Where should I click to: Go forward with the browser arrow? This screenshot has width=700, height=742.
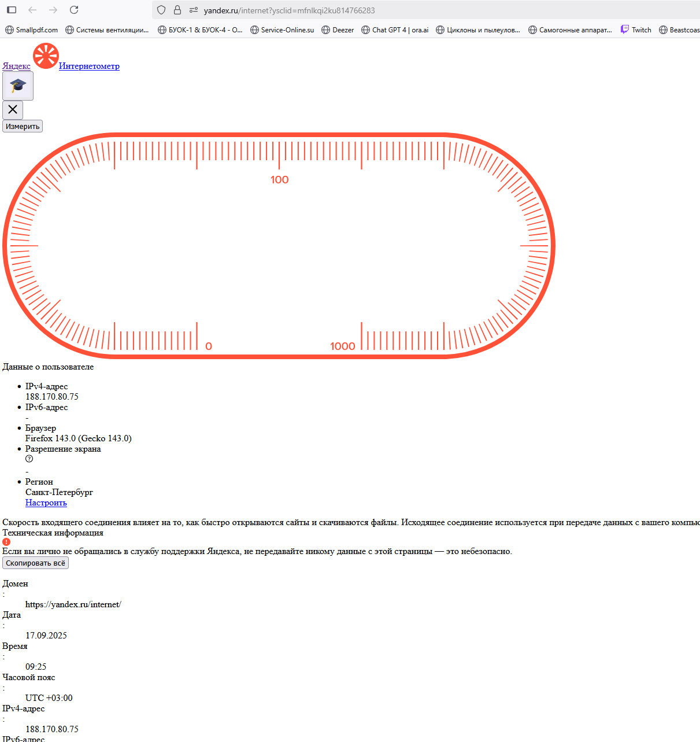pyautogui.click(x=53, y=10)
